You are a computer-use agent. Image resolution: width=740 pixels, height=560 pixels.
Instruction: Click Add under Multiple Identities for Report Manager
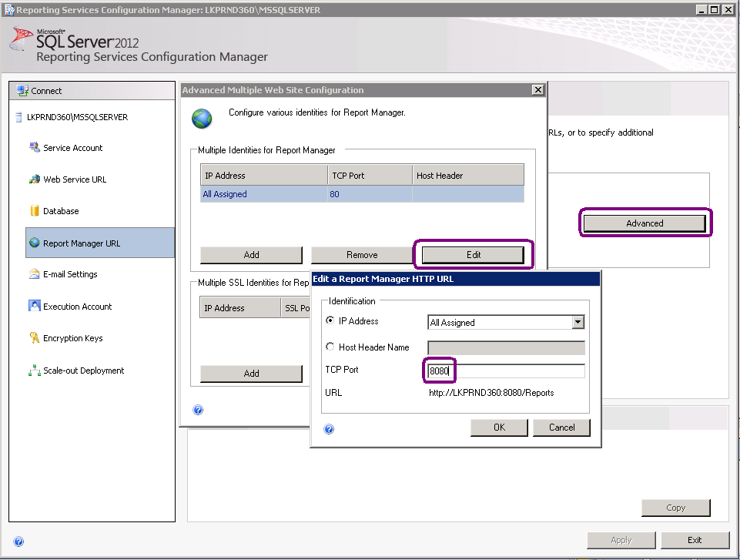point(251,255)
